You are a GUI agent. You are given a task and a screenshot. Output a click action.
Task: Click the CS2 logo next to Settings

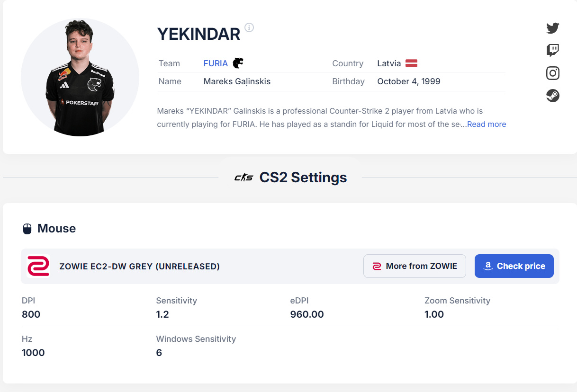coord(244,178)
